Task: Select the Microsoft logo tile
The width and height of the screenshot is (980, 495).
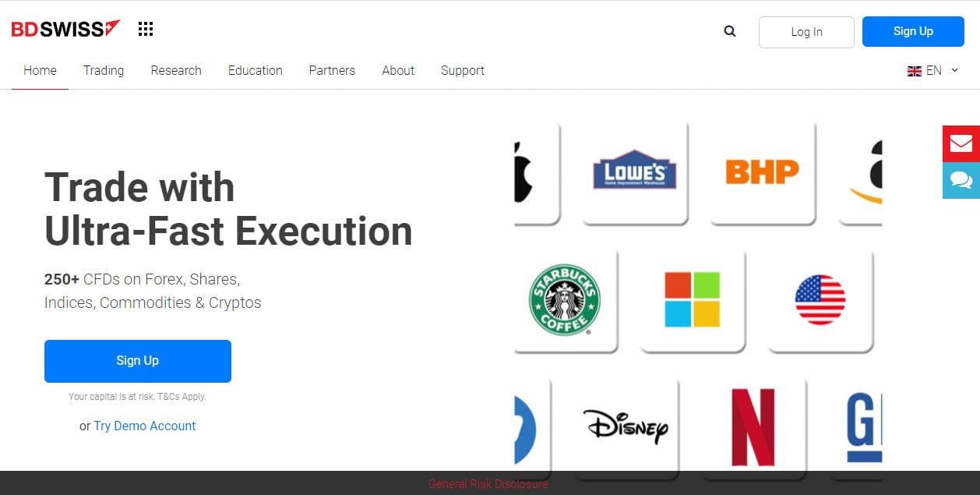Action: [692, 300]
